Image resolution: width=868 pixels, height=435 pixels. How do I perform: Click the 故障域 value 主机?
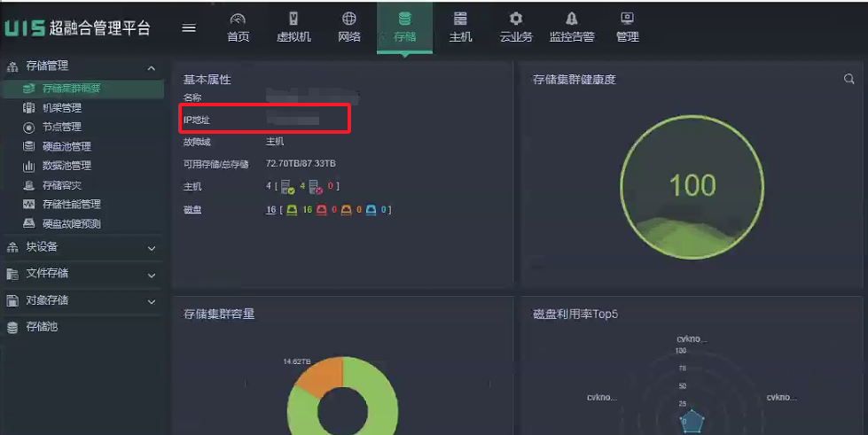coord(275,142)
